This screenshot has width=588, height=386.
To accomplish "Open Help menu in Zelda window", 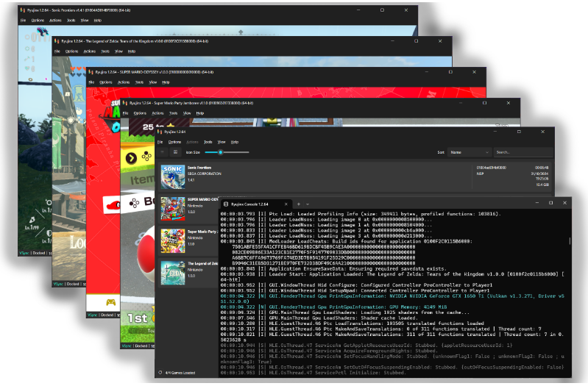I will point(132,51).
